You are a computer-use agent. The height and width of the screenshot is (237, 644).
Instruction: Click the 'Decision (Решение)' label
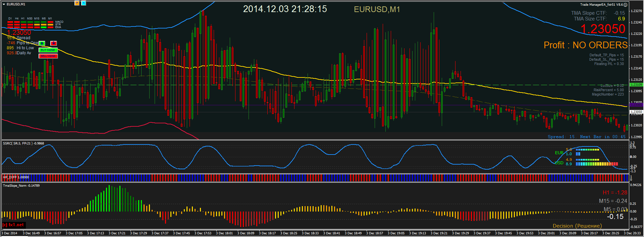click(577, 226)
